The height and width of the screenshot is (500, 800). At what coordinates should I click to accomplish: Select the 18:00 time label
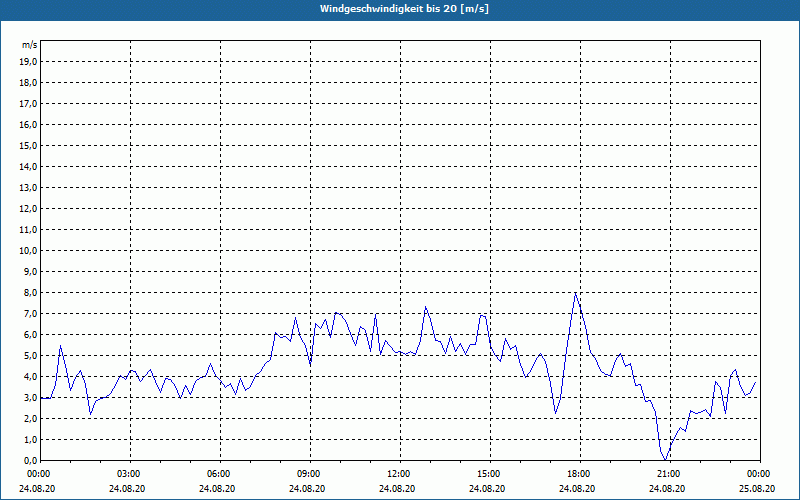click(581, 474)
